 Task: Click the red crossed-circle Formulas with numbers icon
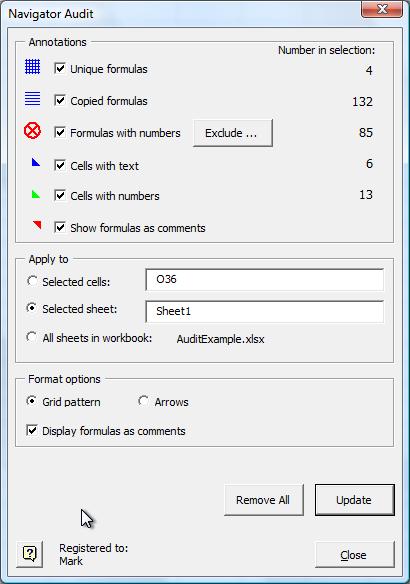tap(32, 131)
